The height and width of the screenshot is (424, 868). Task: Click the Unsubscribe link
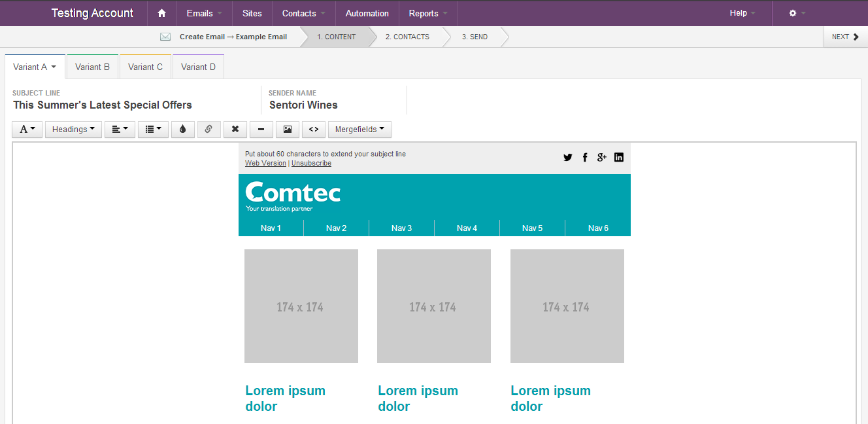tap(311, 164)
